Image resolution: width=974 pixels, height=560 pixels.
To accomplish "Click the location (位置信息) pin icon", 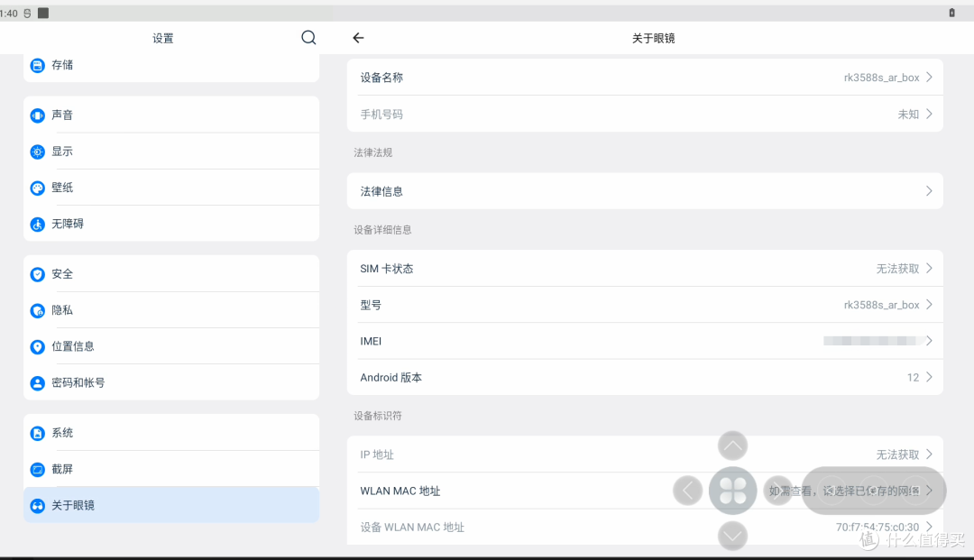I will click(37, 346).
